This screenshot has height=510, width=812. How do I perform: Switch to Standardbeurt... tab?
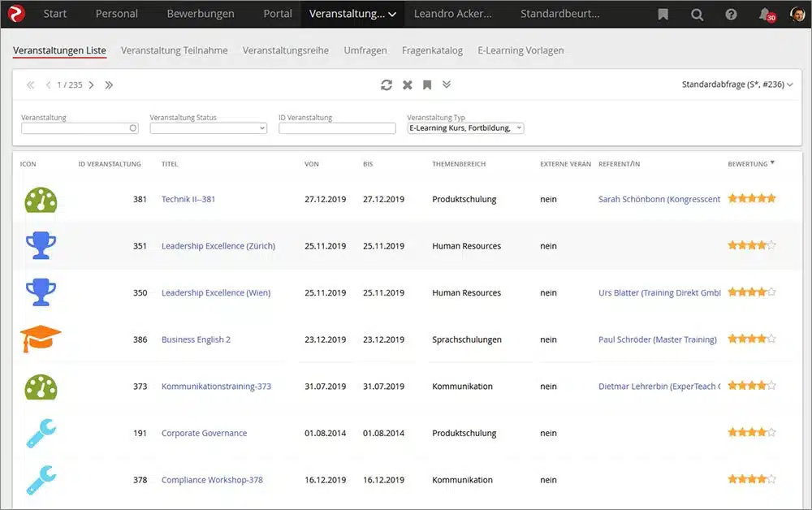[x=559, y=14]
